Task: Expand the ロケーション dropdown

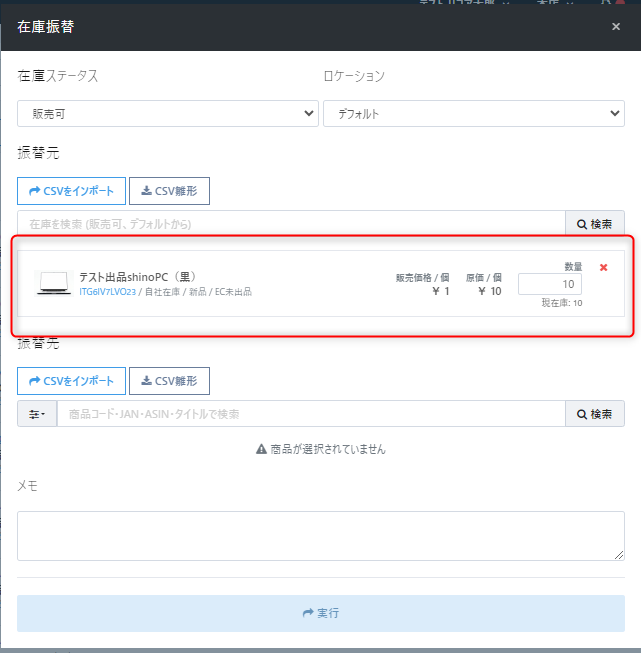Action: [x=473, y=114]
